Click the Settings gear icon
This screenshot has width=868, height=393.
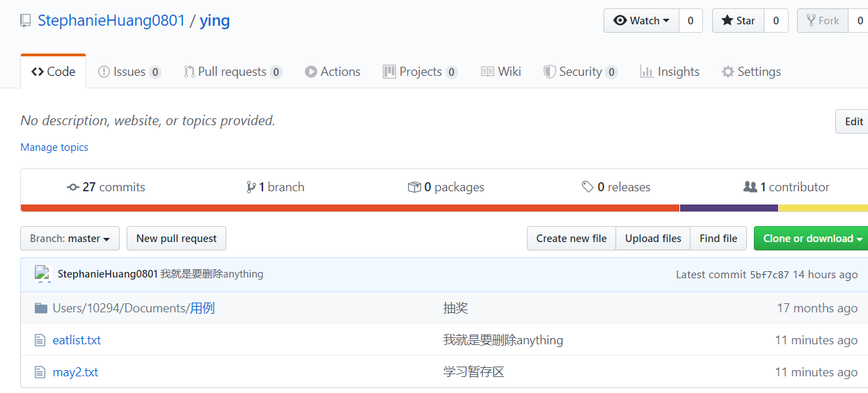tap(728, 72)
